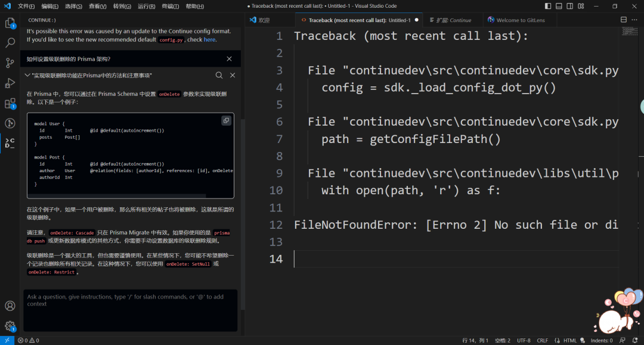
Task: Click the editor minimap
Action: [630, 32]
